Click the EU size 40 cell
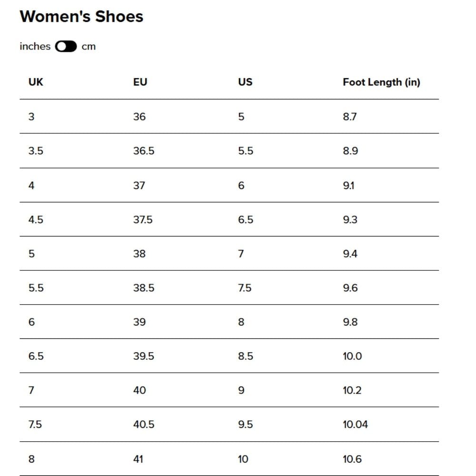 pyautogui.click(x=139, y=390)
